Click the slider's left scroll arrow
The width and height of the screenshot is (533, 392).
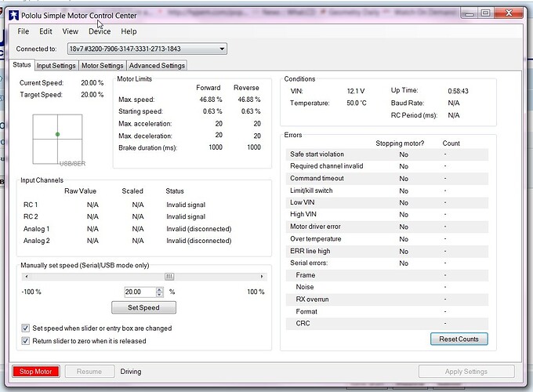(25, 276)
